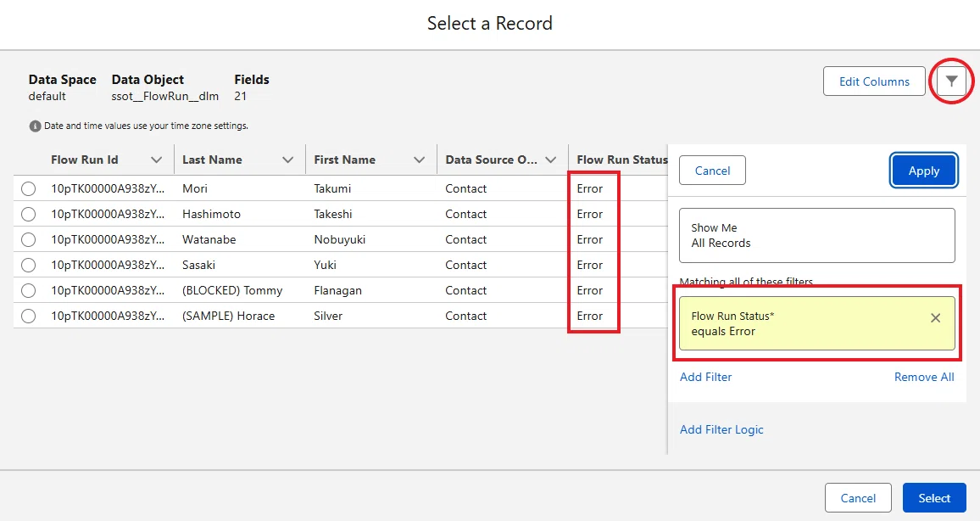Screen dimensions: 980x521
Task: Open the Show Me All Records selector
Action: tap(817, 235)
